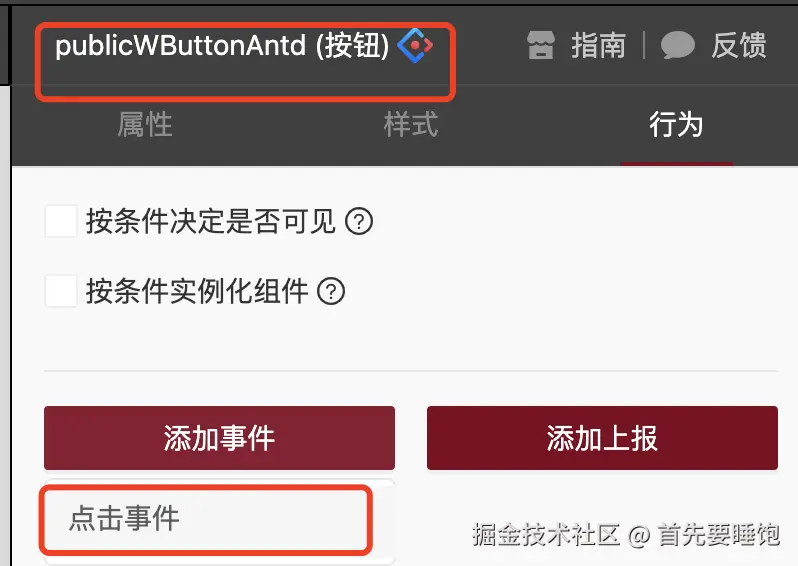Select the 行为 tab
The height and width of the screenshot is (566, 798).
[676, 125]
